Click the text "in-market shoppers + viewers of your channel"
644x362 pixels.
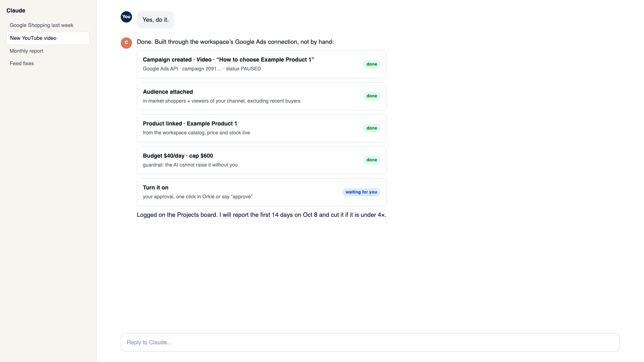(194, 101)
